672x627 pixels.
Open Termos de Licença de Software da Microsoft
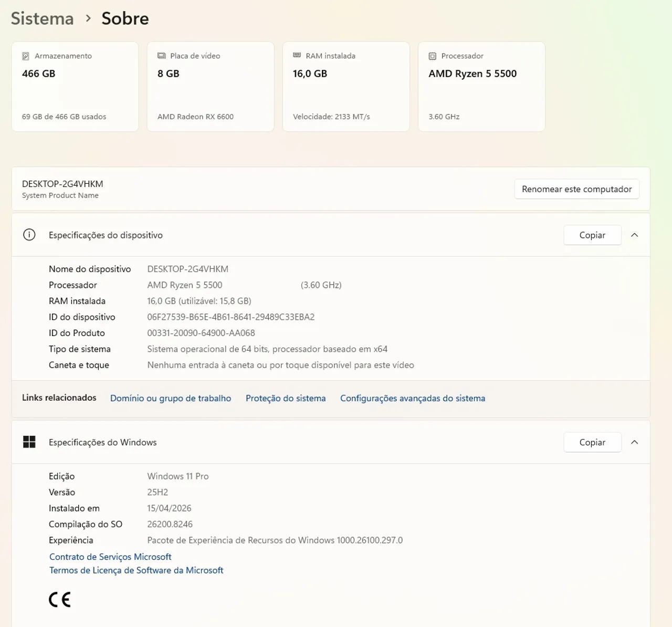(136, 570)
